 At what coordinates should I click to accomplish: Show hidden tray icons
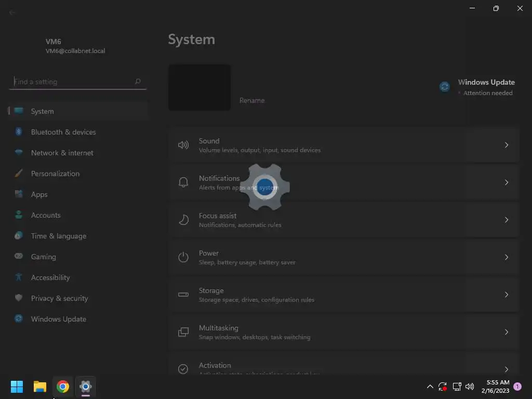[x=430, y=387]
